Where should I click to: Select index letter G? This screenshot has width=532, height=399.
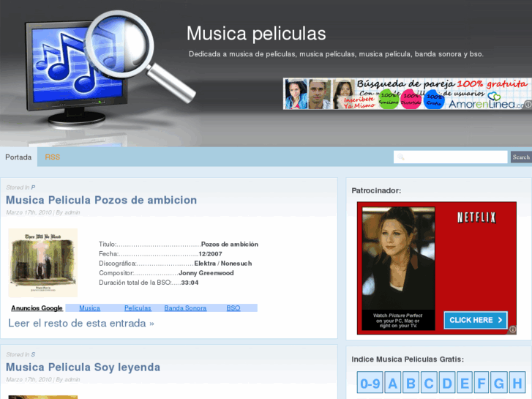[499, 383]
